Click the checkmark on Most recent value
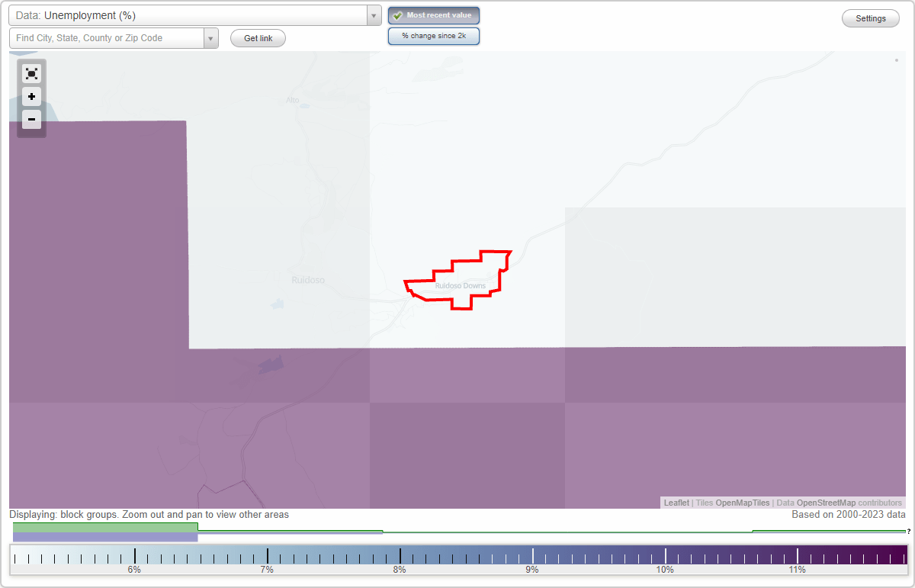 click(x=398, y=14)
